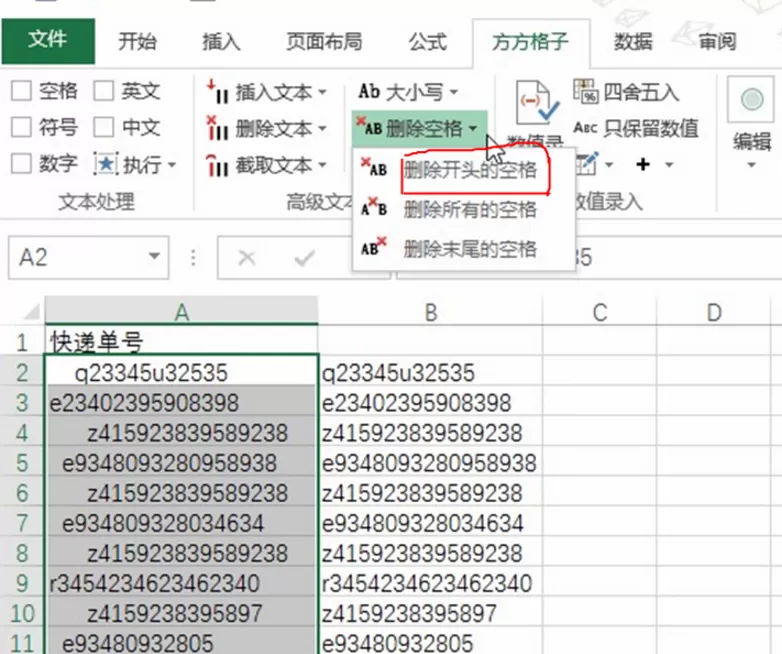Open the 文件 menu tab
782x654 pixels.
[x=48, y=41]
